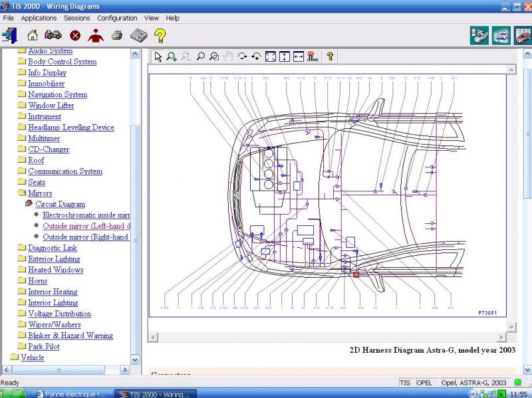Select the zoom out magnifier tool
This screenshot has height=398, width=532.
coord(186,56)
